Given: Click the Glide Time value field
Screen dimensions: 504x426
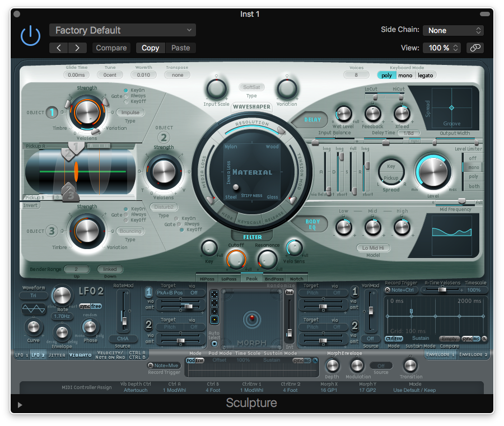Looking at the screenshot, I should click(x=76, y=75).
